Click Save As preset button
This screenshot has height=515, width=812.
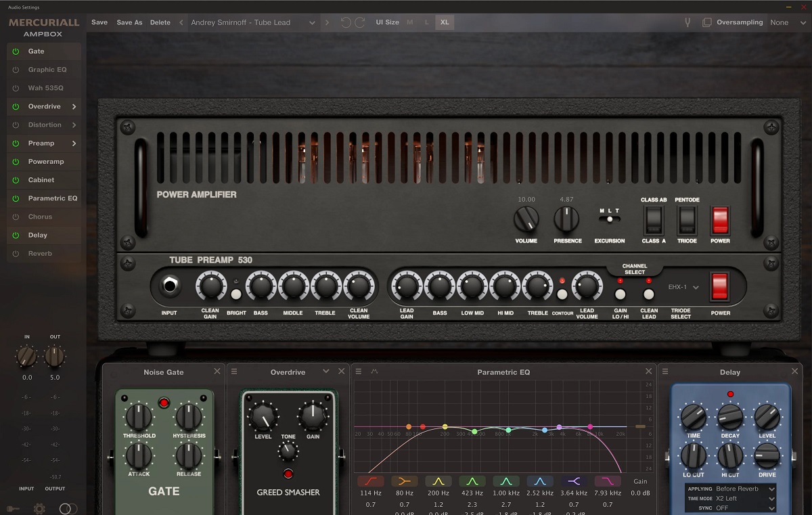tap(129, 22)
